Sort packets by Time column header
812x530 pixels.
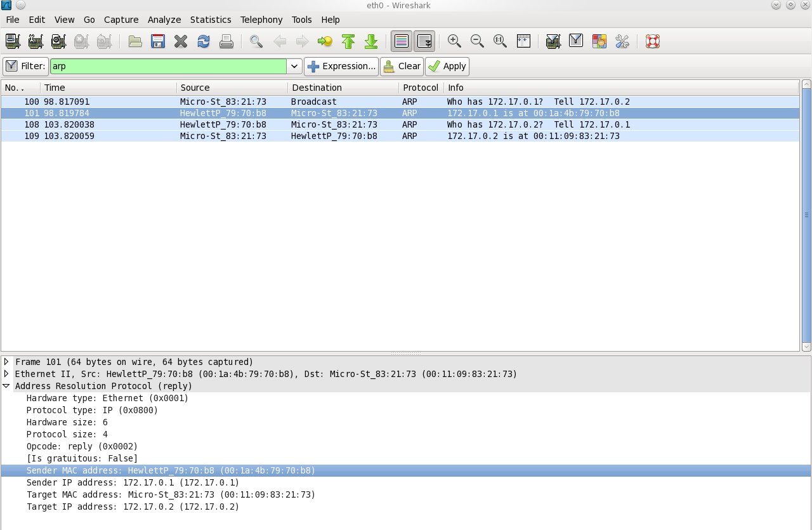point(108,88)
